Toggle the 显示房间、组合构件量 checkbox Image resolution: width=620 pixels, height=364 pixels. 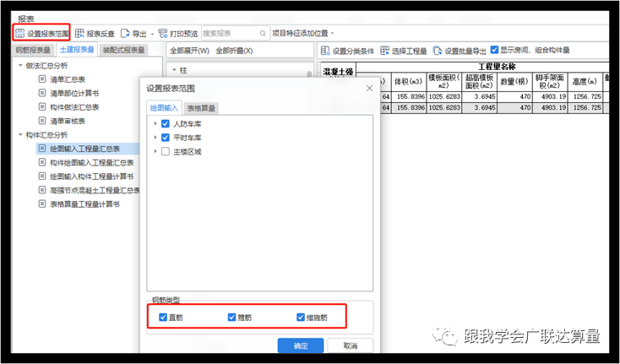point(494,50)
